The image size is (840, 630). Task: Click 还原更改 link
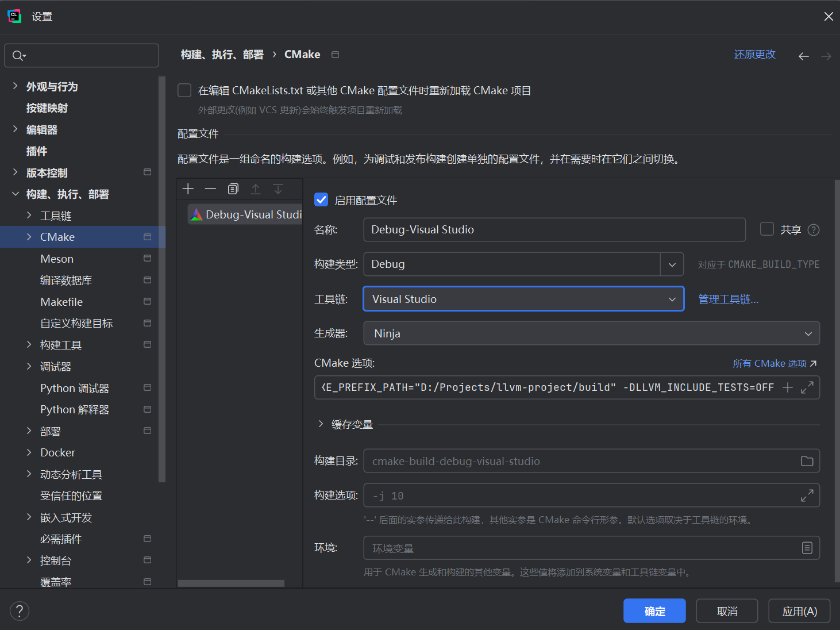coord(754,55)
